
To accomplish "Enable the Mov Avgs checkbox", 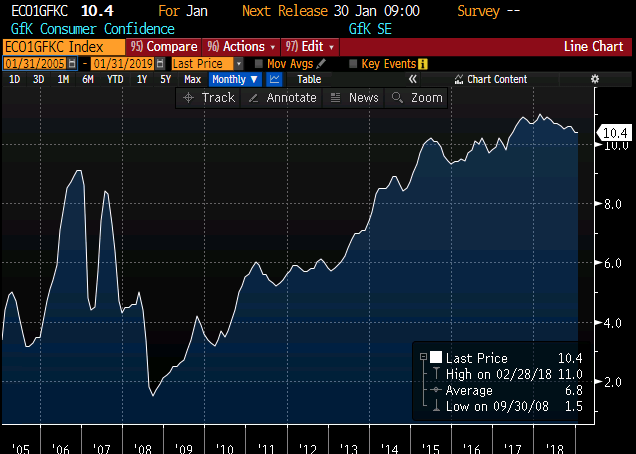I will 258,64.
